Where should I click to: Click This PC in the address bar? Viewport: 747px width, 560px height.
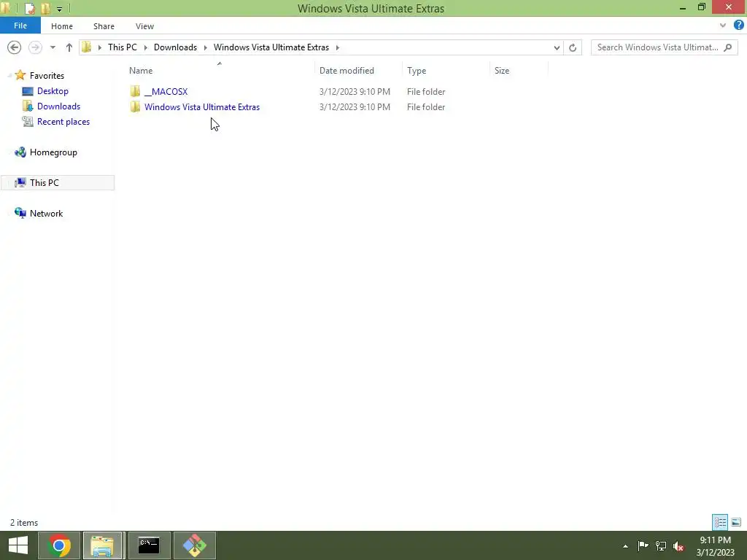tap(123, 47)
